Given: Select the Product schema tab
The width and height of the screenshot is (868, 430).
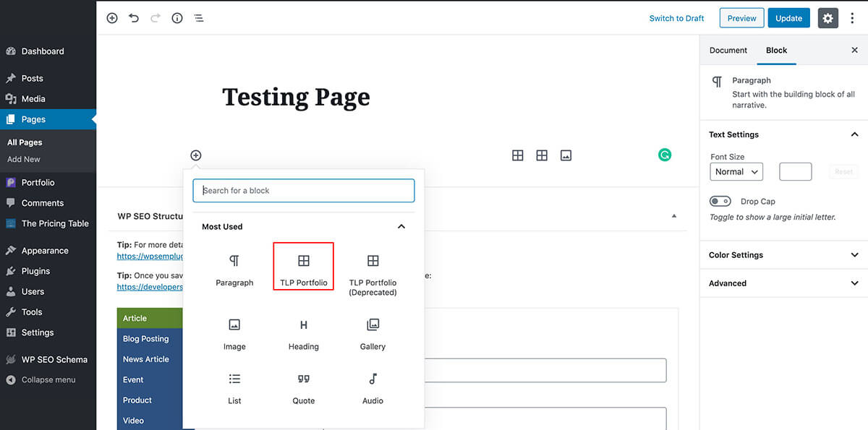Looking at the screenshot, I should (150, 400).
